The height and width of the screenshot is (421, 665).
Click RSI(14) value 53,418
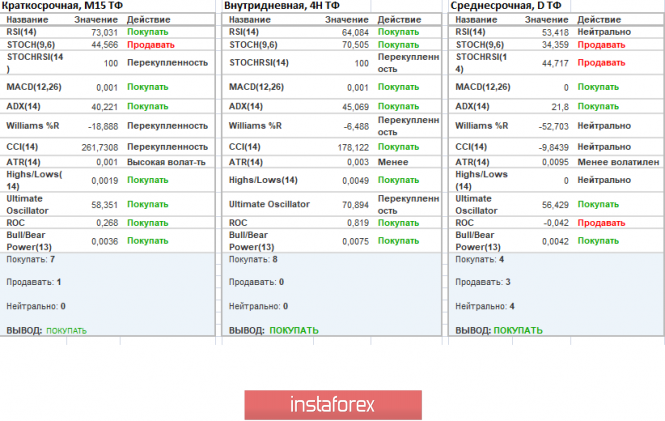coord(555,32)
